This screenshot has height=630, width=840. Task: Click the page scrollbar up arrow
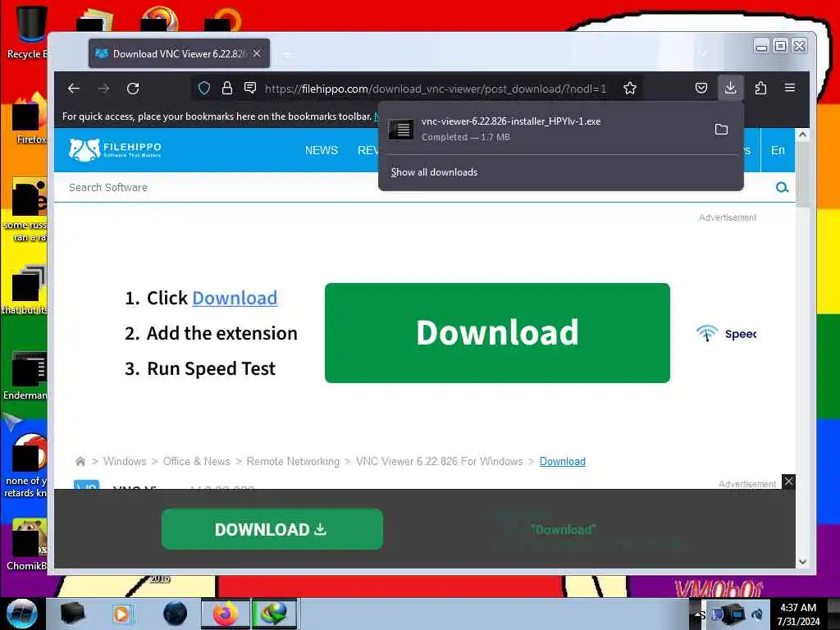pyautogui.click(x=802, y=135)
